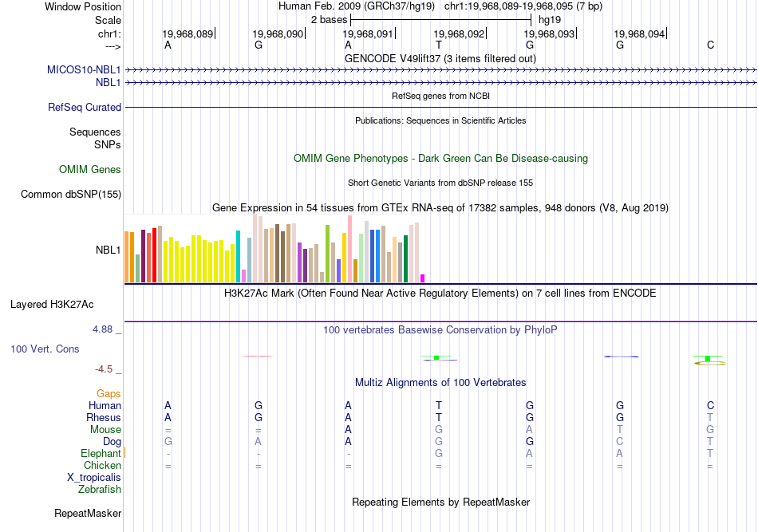Select the Zebrafish species row label
This screenshot has width=758, height=532.
[100, 490]
